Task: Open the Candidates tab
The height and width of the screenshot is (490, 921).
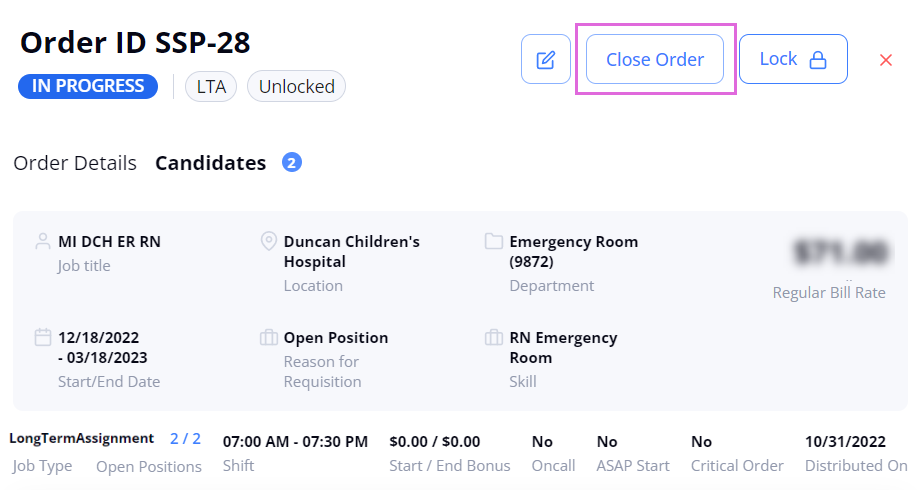Action: tap(210, 163)
